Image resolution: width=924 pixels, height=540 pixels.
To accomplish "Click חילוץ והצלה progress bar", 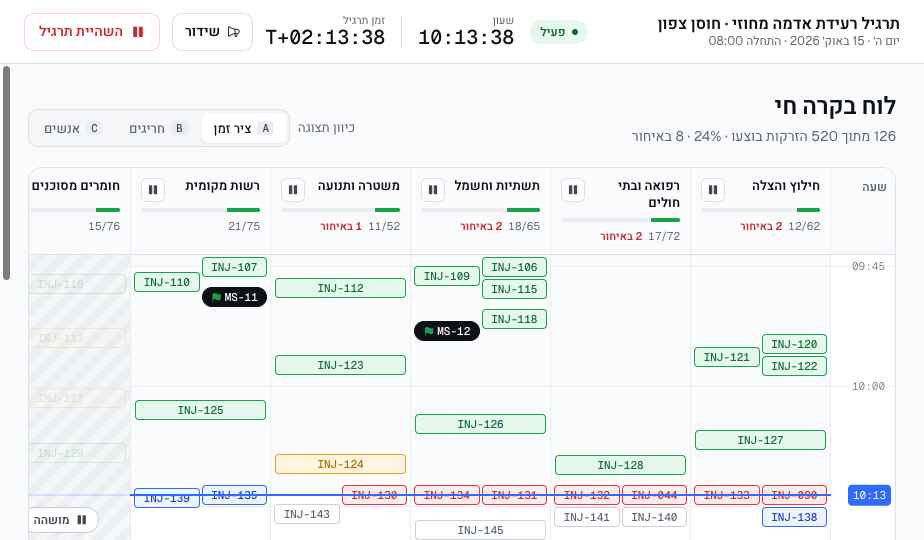I will (760, 210).
